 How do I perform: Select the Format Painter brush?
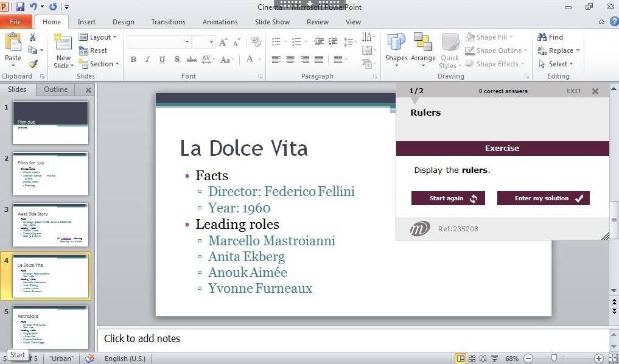tap(32, 64)
